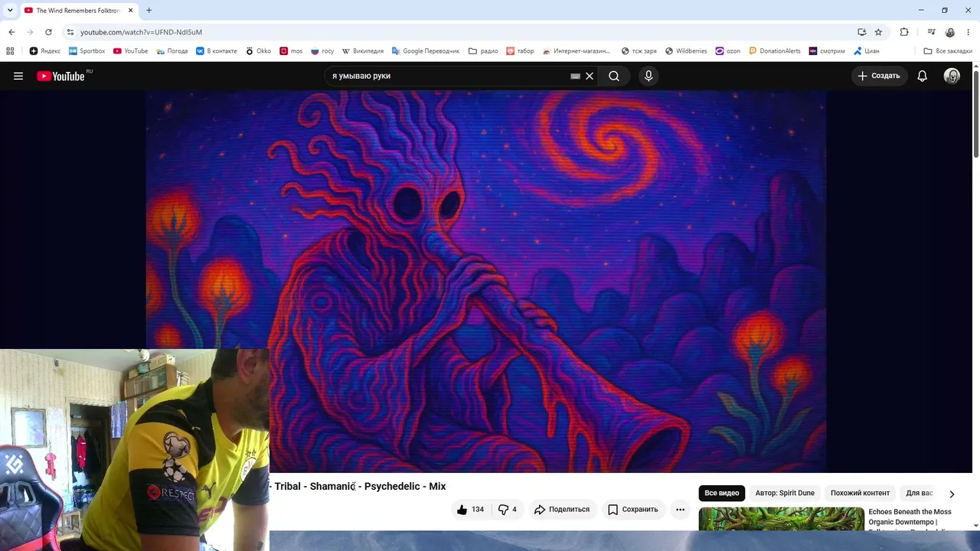Open media controls icon in toolbar
The width and height of the screenshot is (980, 551).
point(931,32)
